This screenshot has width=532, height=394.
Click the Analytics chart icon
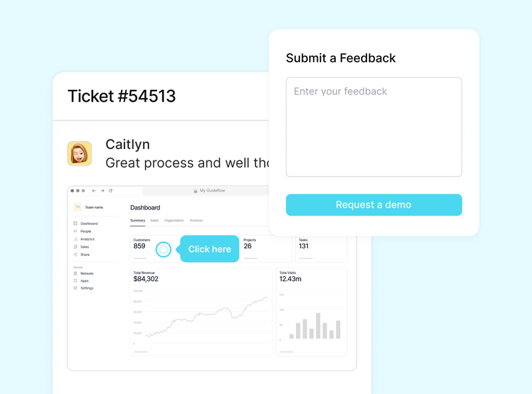pyautogui.click(x=75, y=239)
